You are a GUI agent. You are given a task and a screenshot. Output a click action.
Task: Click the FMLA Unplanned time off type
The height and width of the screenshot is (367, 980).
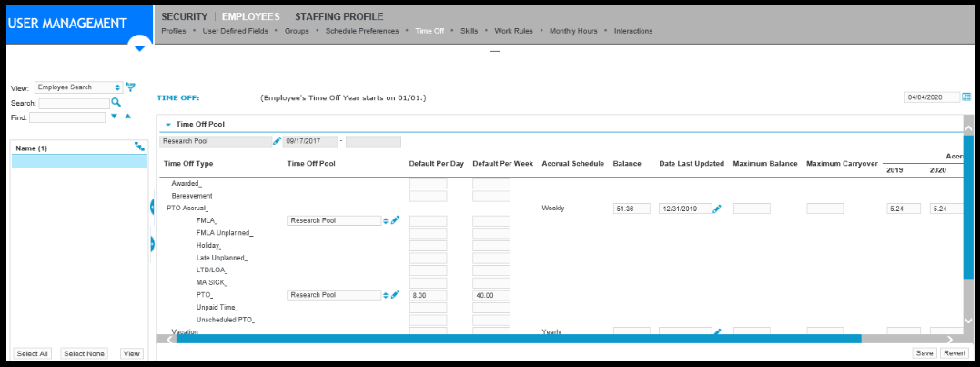click(x=225, y=233)
